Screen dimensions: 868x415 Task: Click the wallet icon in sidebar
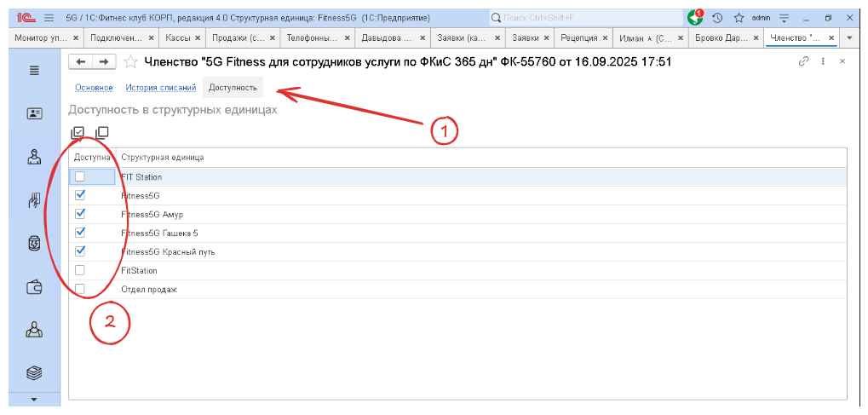pos(34,286)
